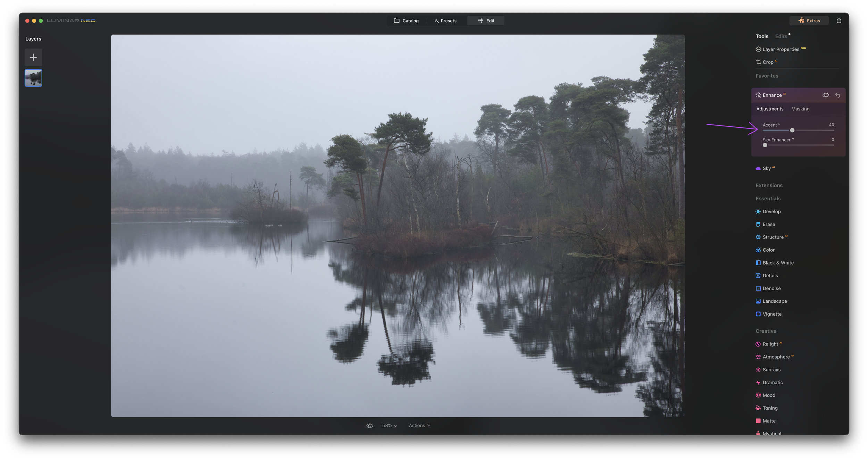This screenshot has height=460, width=868.
Task: Toggle before/after preview eye below image
Action: [369, 426]
